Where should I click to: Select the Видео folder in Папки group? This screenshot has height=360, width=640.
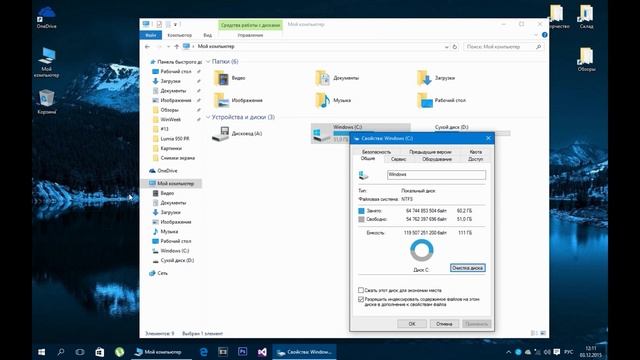click(231, 78)
